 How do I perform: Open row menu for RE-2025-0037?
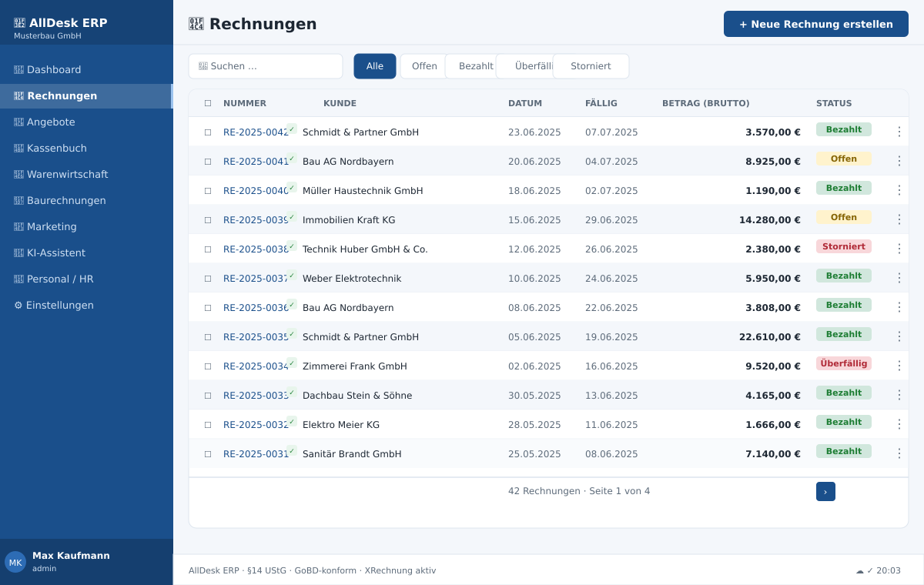(899, 278)
